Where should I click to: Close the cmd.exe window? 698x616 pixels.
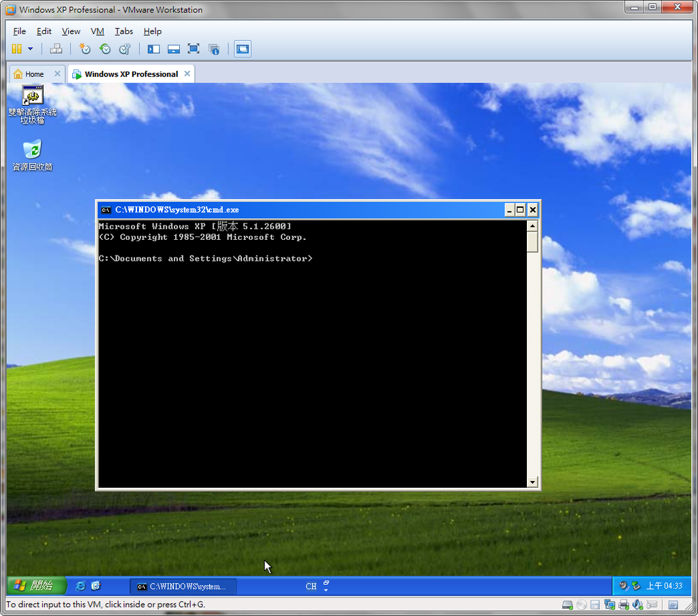tap(532, 210)
